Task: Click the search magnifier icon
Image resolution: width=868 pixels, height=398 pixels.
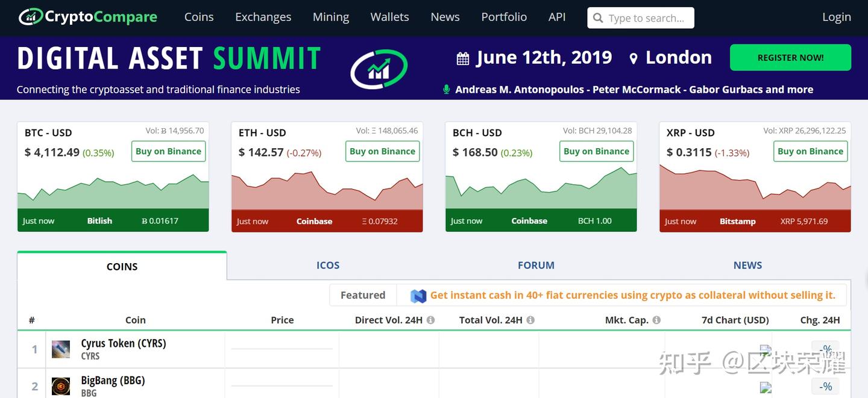Action: 598,18
